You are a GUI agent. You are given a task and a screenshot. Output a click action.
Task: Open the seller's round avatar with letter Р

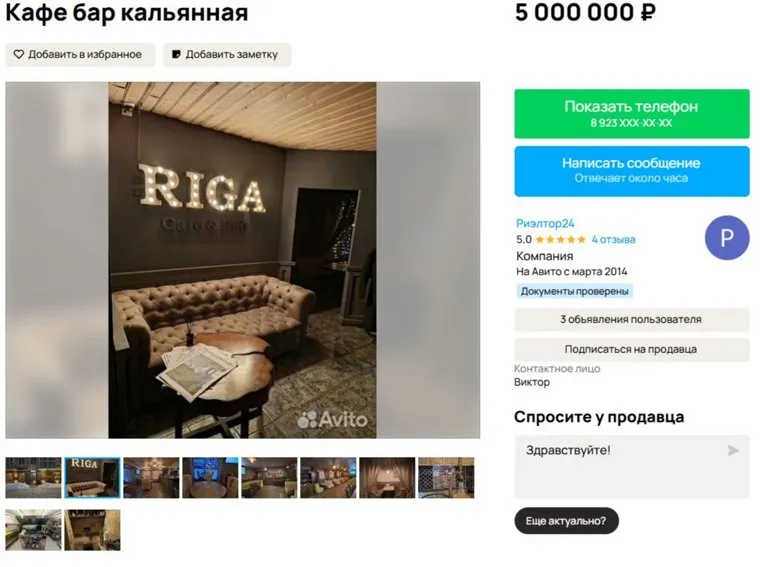point(727,238)
